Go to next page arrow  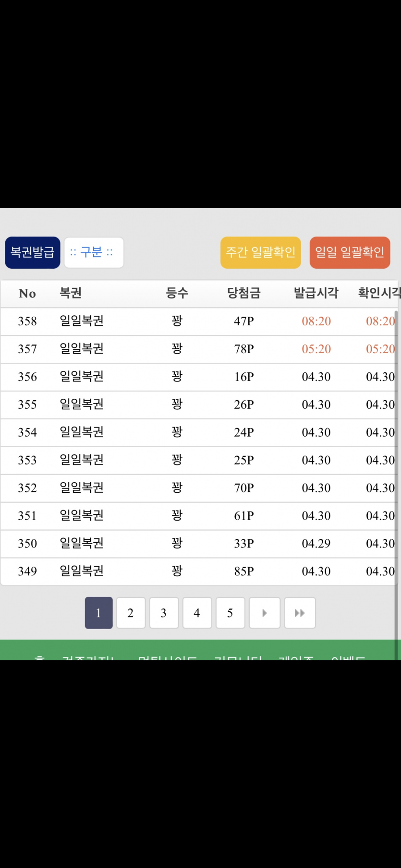point(265,613)
